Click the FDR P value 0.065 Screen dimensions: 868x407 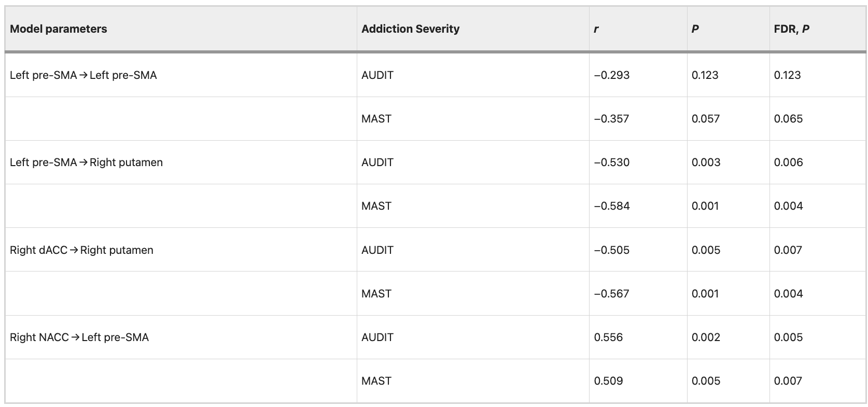[788, 119]
